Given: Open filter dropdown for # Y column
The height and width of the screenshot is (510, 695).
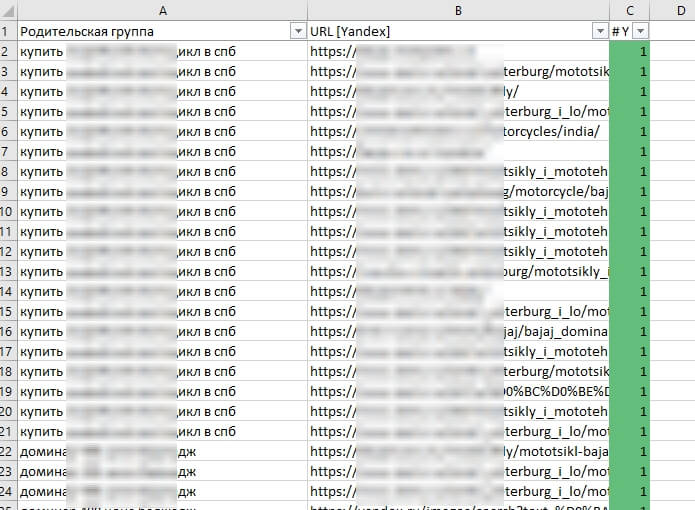Looking at the screenshot, I should pyautogui.click(x=640, y=31).
